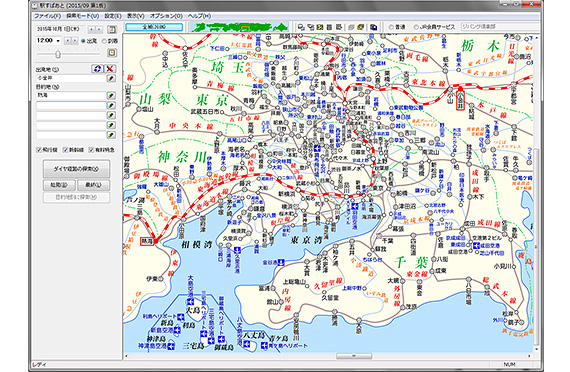Click the boxed 熱海 station on the map

click(x=147, y=241)
